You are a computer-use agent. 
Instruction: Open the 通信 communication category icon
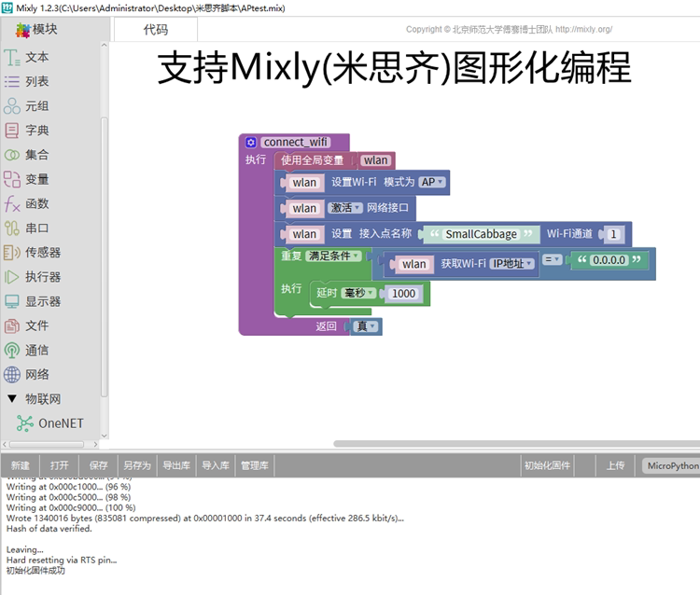tap(12, 350)
